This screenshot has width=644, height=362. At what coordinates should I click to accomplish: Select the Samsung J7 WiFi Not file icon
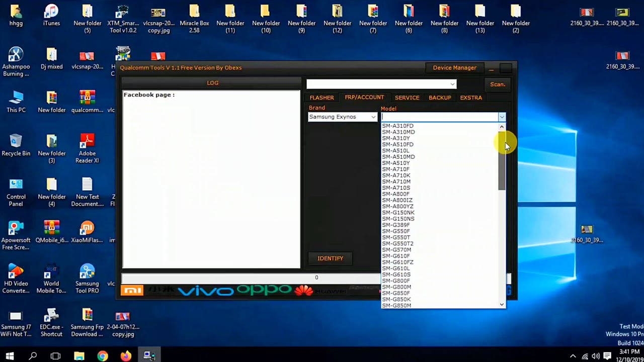(16, 322)
